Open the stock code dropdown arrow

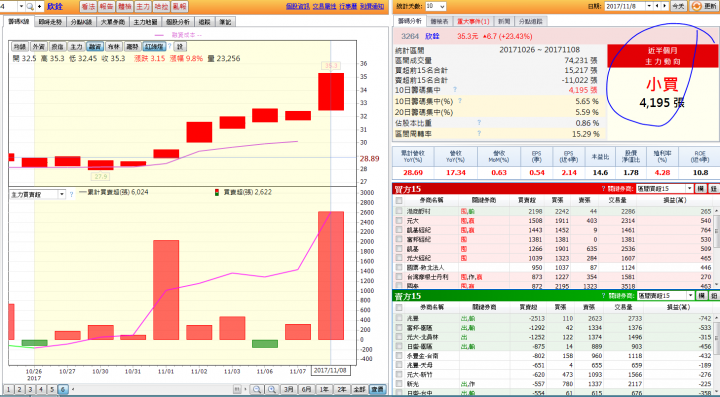[x=21, y=6]
